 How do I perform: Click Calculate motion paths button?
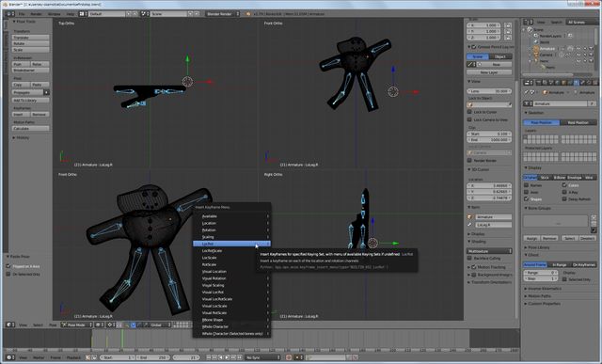click(30, 128)
